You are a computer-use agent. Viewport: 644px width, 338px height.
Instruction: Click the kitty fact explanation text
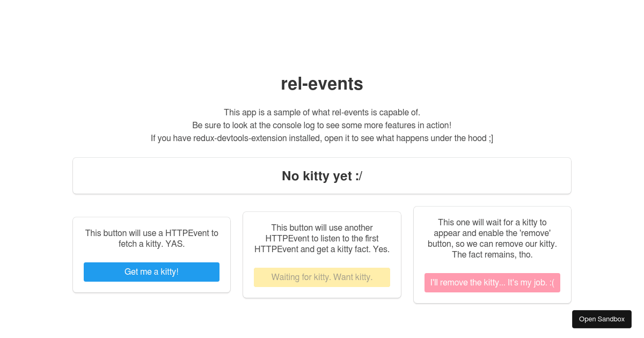coord(321,238)
